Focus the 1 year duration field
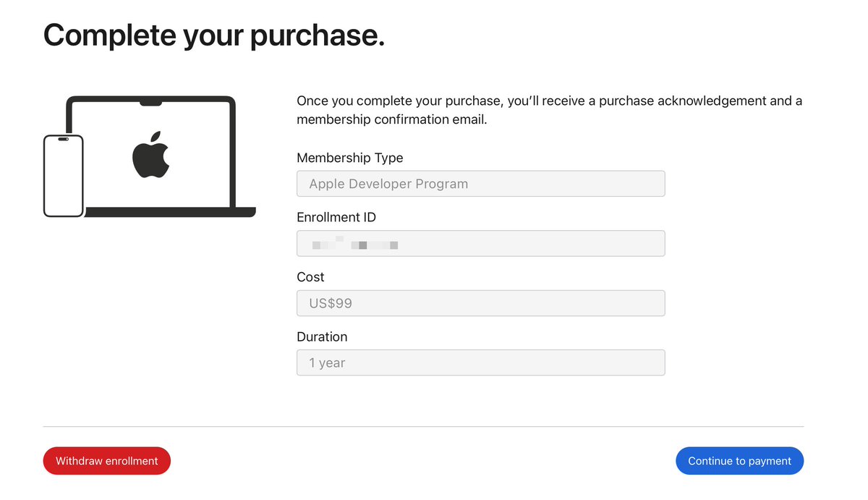The width and height of the screenshot is (868, 500). tap(480, 363)
